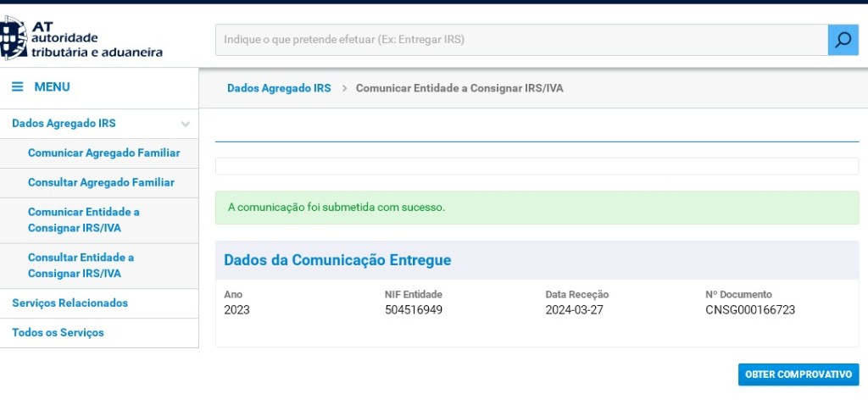
Task: Click the AT Autoridade Tributária logo
Action: 81,39
